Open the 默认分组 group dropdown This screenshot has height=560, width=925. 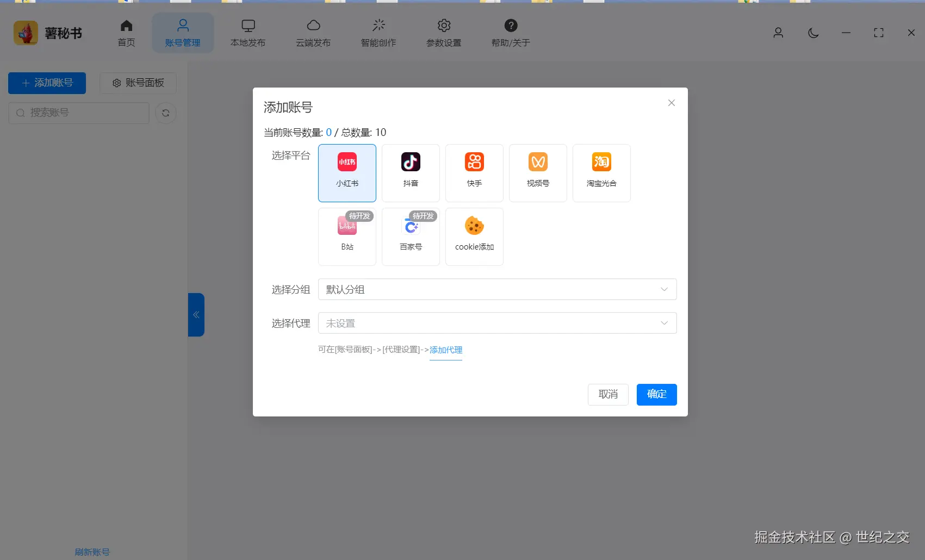point(496,289)
